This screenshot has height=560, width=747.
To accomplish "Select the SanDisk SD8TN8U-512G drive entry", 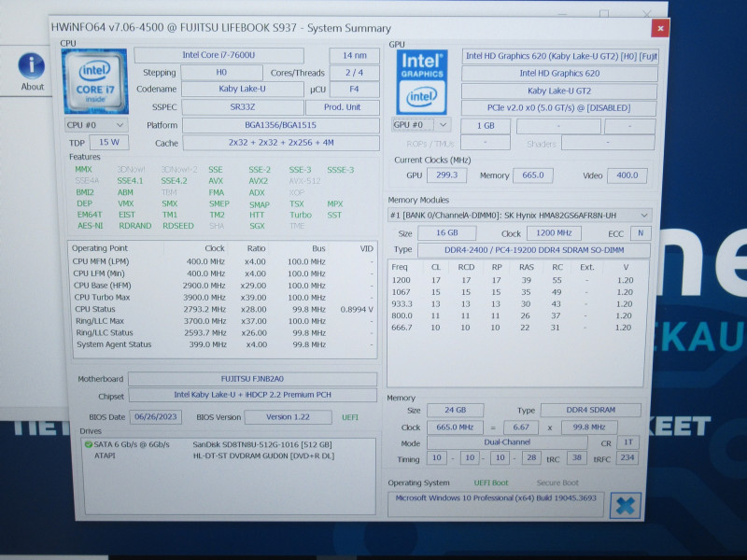I will (262, 445).
